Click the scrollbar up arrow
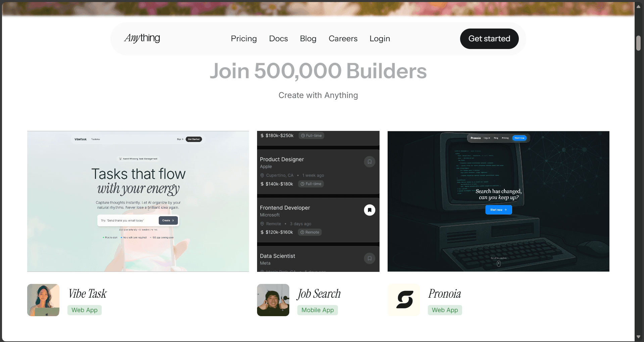The height and width of the screenshot is (342, 644). tap(638, 6)
